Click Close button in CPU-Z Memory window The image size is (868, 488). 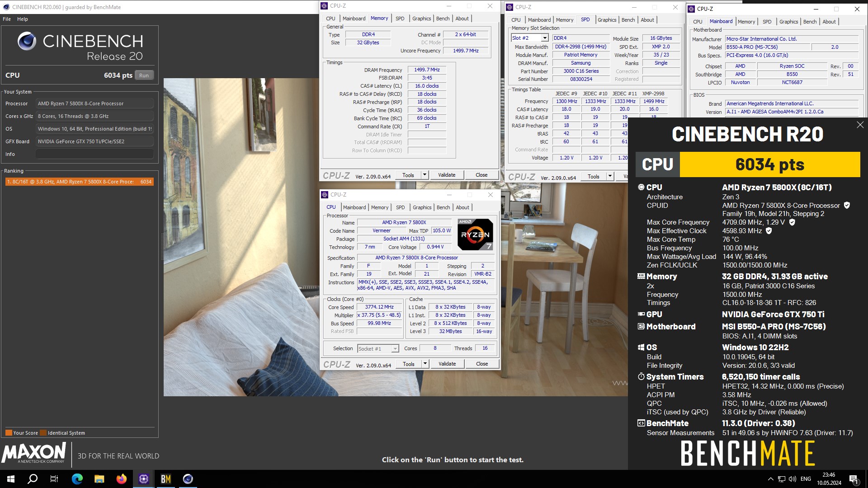481,175
